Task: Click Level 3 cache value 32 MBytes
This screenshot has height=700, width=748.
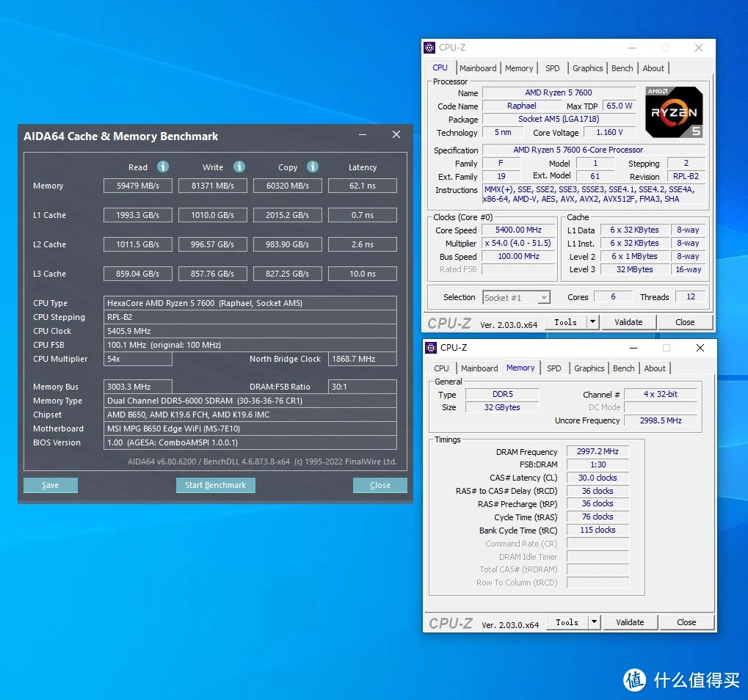Action: pyautogui.click(x=634, y=269)
